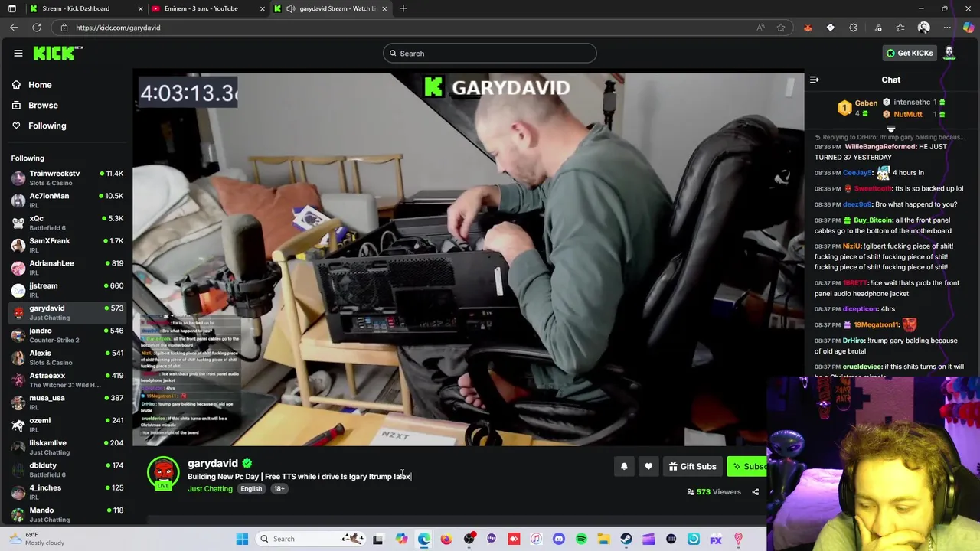Open Following in Kick sidebar
This screenshot has height=551, width=980.
coord(47,126)
